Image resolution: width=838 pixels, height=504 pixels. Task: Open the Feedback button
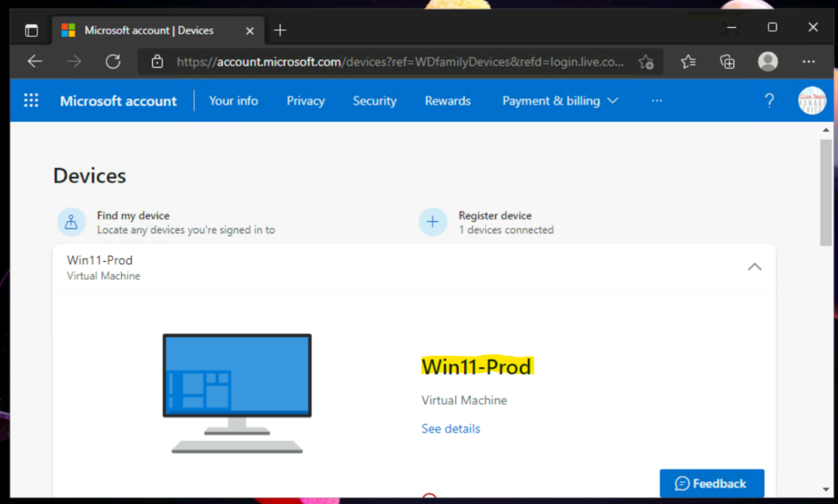712,484
